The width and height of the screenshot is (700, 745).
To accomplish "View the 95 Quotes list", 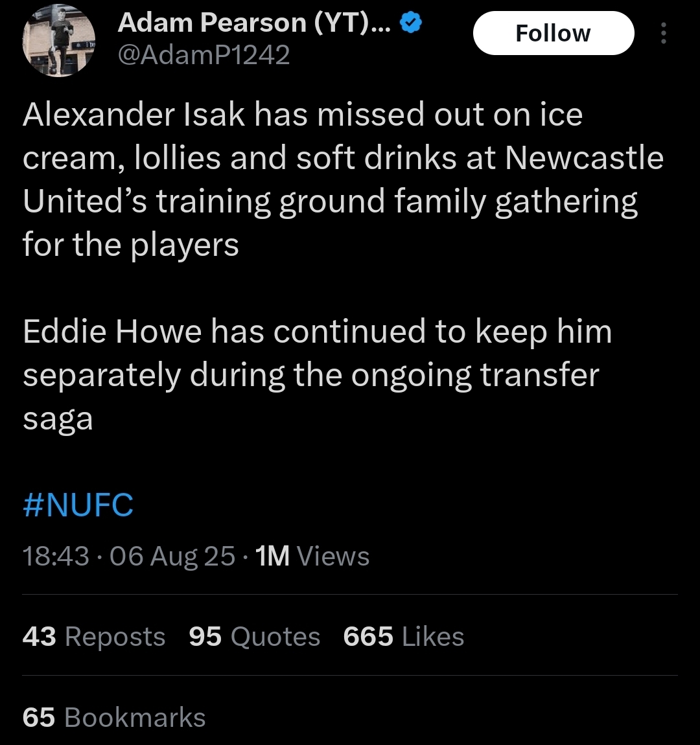I will 254,636.
